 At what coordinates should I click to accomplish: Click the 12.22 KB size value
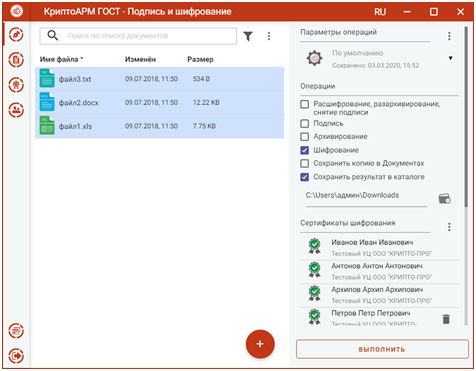click(206, 102)
